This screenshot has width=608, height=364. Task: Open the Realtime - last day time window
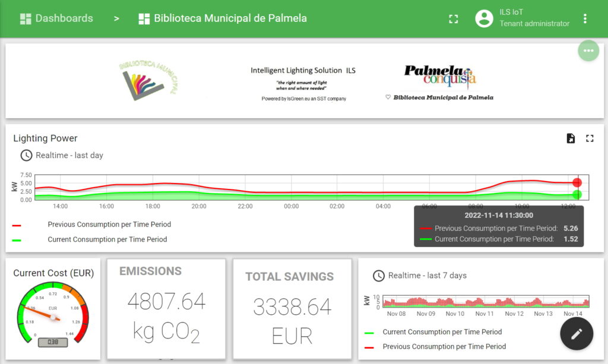tap(69, 156)
